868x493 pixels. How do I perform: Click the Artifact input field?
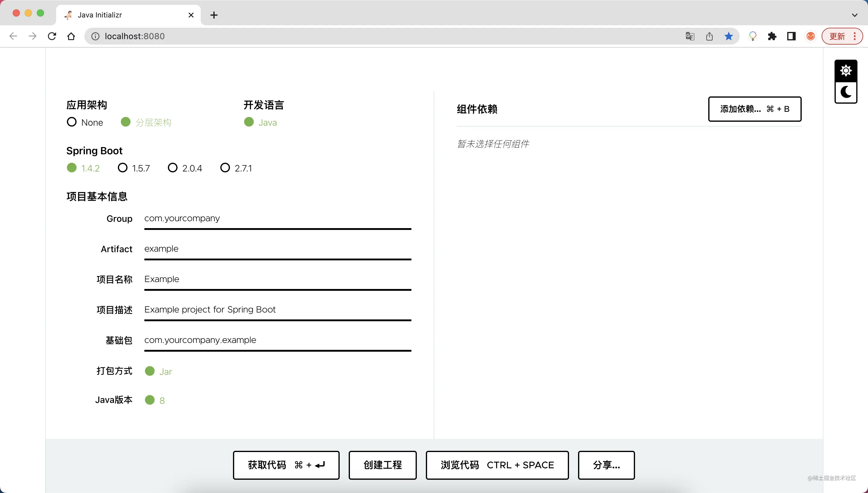pyautogui.click(x=278, y=249)
